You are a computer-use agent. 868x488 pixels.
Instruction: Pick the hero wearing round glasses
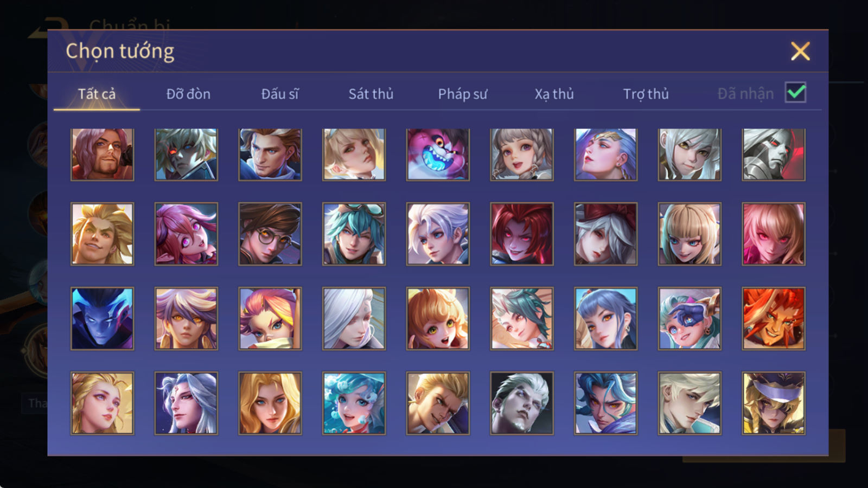270,234
